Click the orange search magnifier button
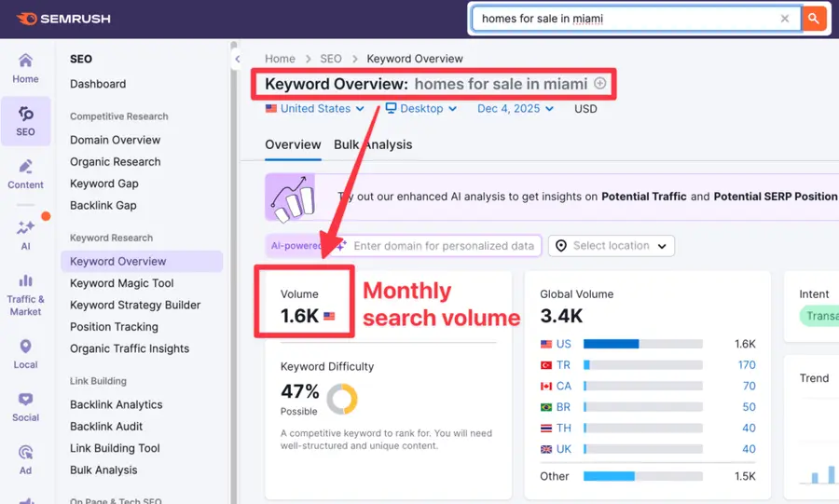The width and height of the screenshot is (839, 504). [x=813, y=19]
